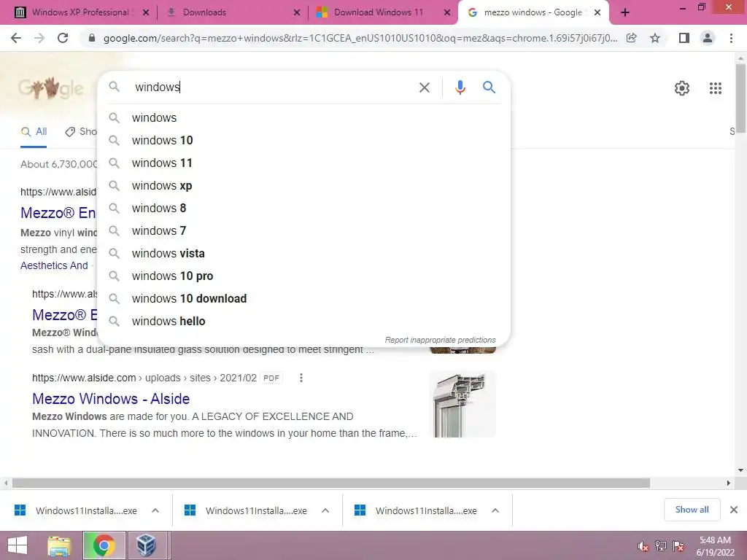The height and width of the screenshot is (560, 747).
Task: Open File Explorer from taskbar
Action: click(58, 545)
